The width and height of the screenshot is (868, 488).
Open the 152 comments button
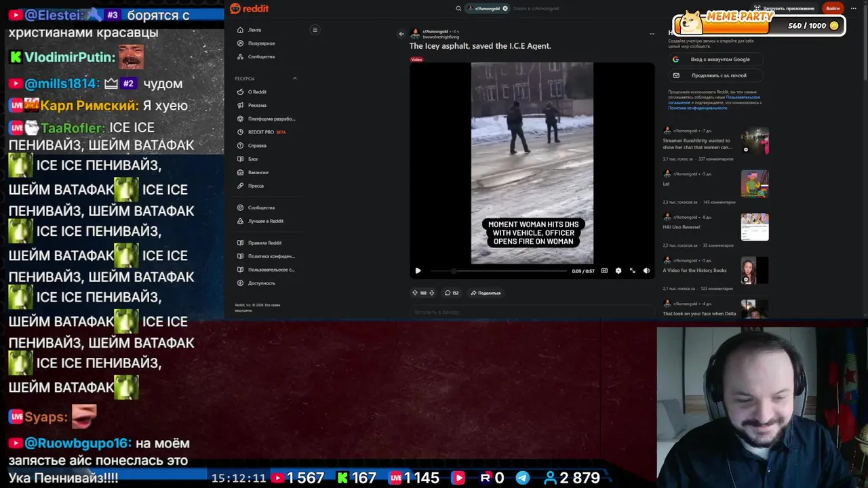(x=452, y=293)
